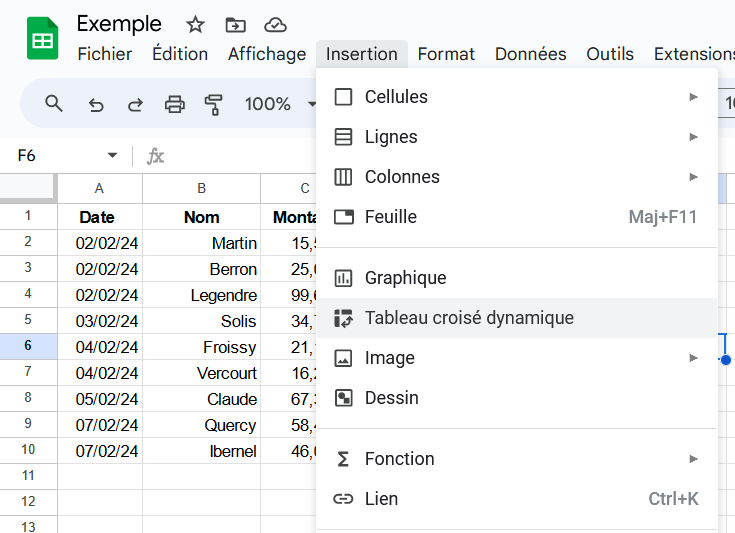735x533 pixels.
Task: Click the Fonction sigma icon
Action: [343, 459]
